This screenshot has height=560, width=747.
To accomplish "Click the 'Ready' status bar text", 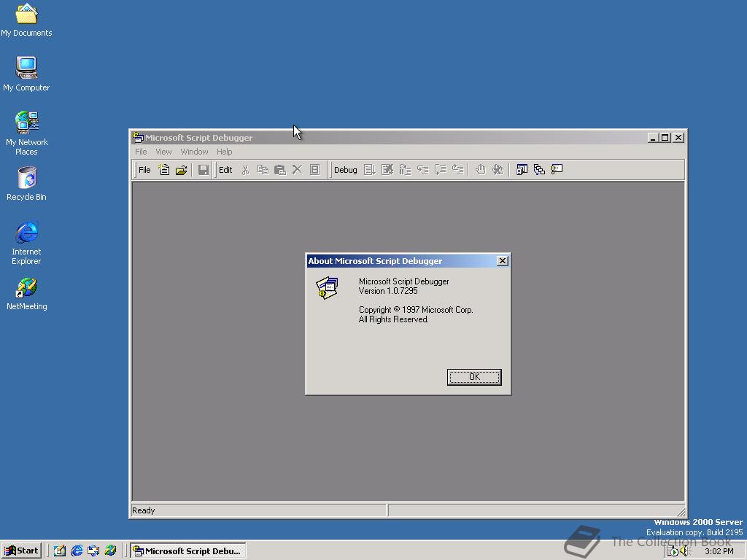I will coord(144,510).
